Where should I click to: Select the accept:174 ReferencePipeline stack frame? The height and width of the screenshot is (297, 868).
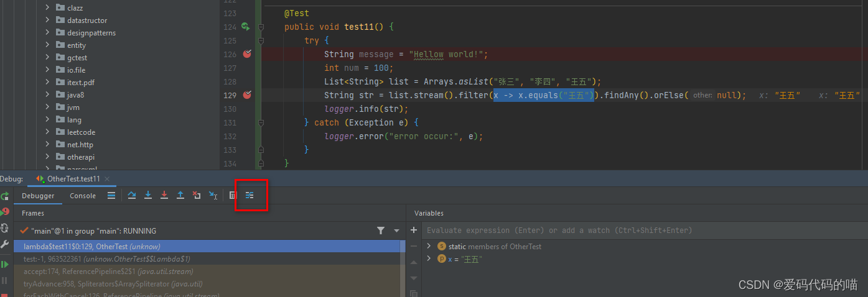(x=108, y=272)
